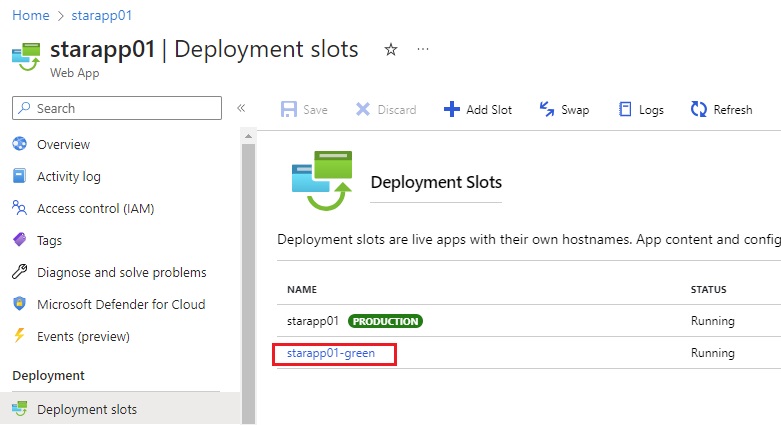Click the large Deployment Slots graphic
The width and height of the screenshot is (781, 425).
coord(322,181)
